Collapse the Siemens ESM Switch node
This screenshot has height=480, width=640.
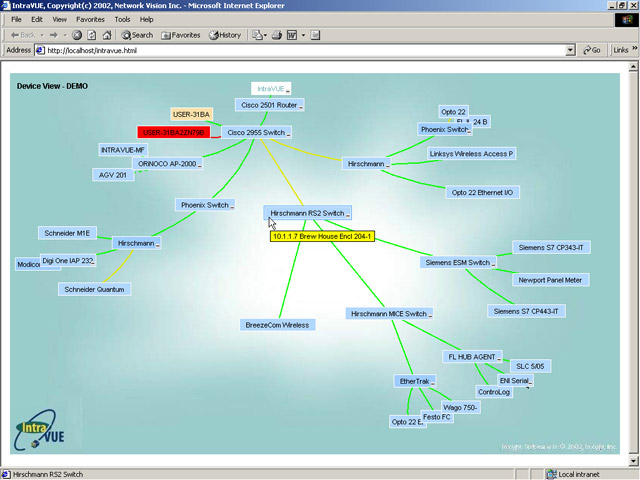point(493,264)
